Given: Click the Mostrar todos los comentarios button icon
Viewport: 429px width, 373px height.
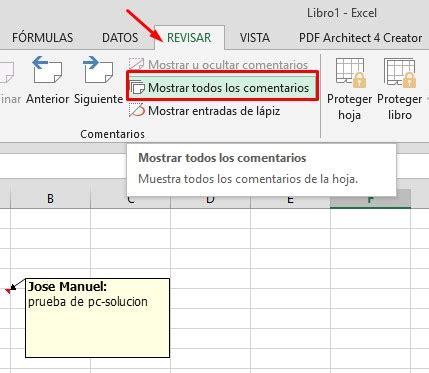Looking at the screenshot, I should tap(137, 88).
